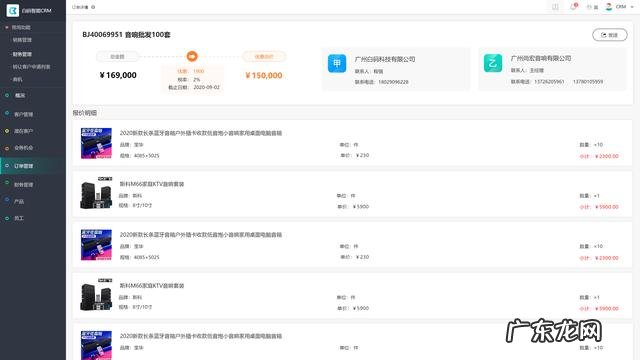
Task: Click the CRM logo icon in sidebar header
Action: [13, 10]
